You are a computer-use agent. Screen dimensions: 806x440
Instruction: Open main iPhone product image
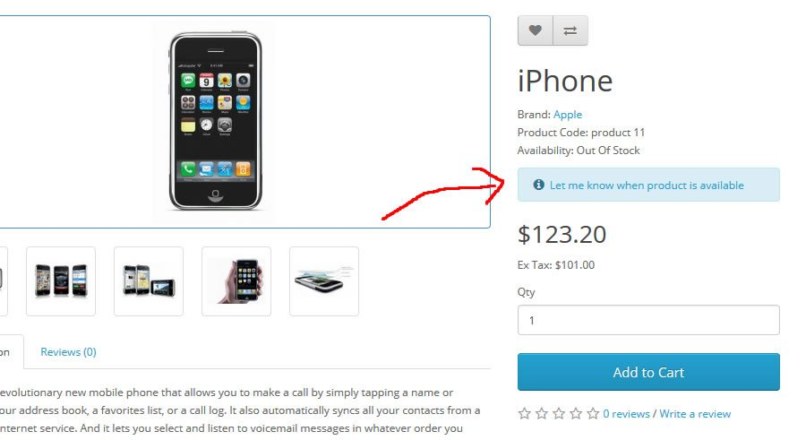pyautogui.click(x=215, y=121)
